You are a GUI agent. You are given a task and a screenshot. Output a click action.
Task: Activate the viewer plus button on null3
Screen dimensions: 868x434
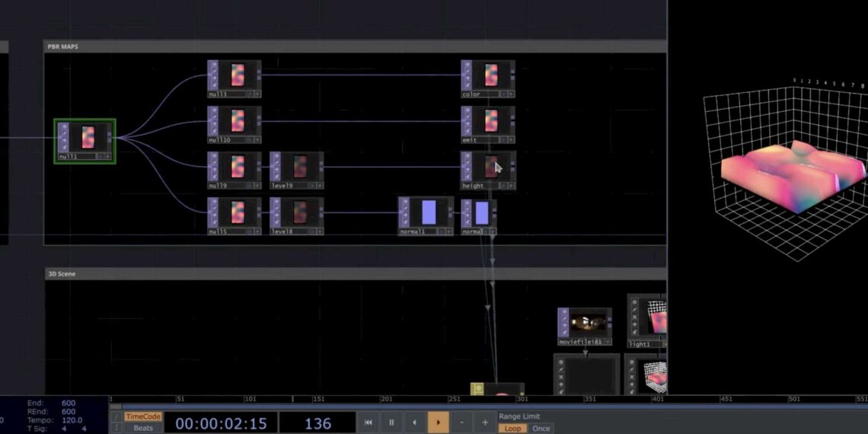(257, 94)
